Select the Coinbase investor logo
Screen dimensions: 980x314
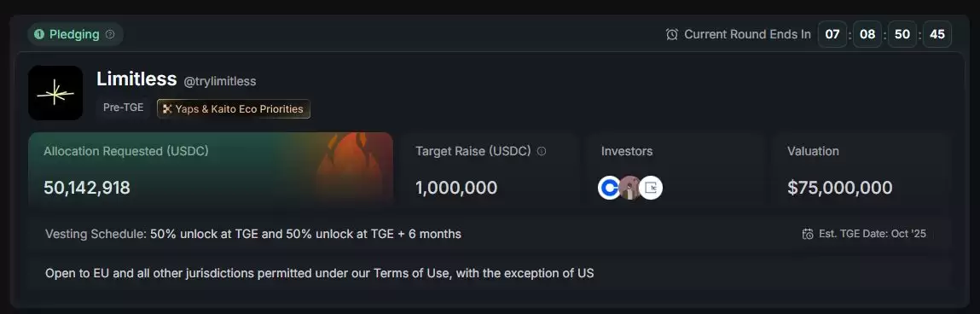609,188
